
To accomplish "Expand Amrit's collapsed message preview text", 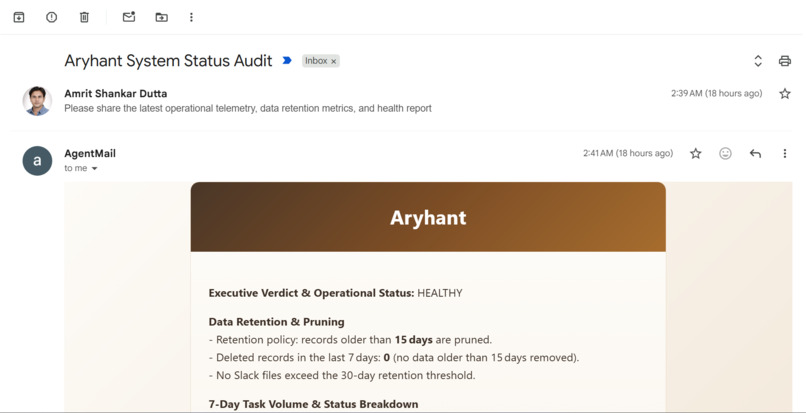I will [248, 109].
